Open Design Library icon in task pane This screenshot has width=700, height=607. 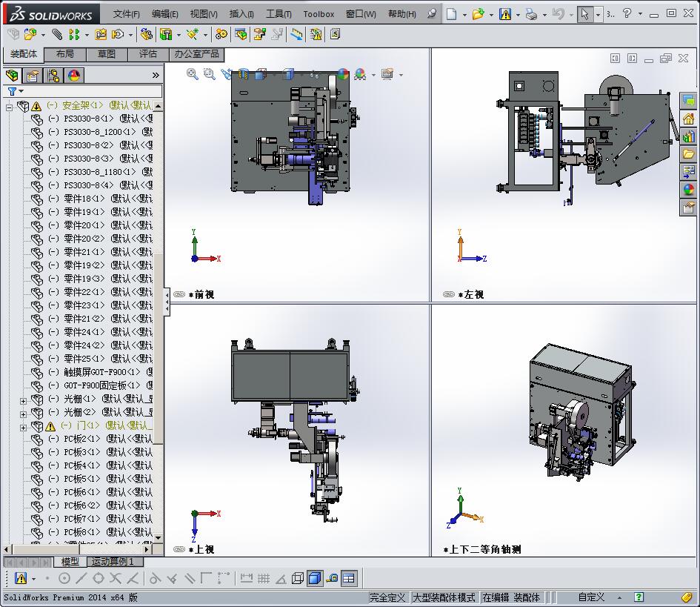point(688,136)
